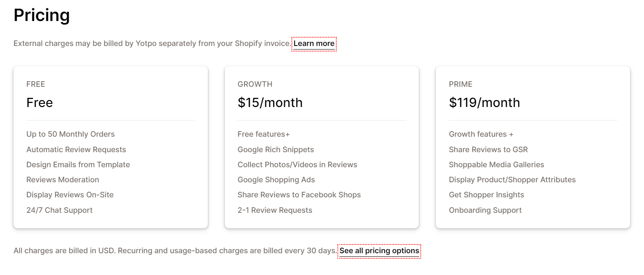Click the Google Rich Snippets feature
Image resolution: width=644 pixels, height=275 pixels.
276,150
